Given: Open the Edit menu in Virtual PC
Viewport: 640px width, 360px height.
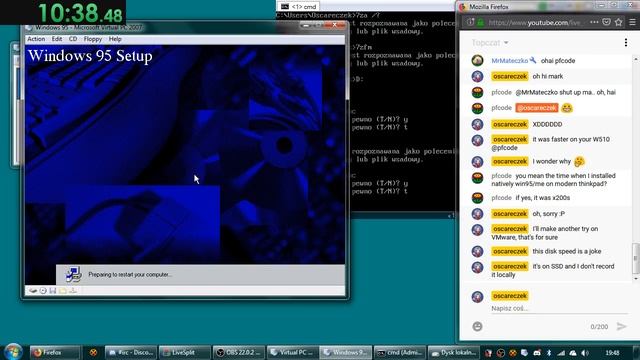Looking at the screenshot, I should pyautogui.click(x=57, y=39).
